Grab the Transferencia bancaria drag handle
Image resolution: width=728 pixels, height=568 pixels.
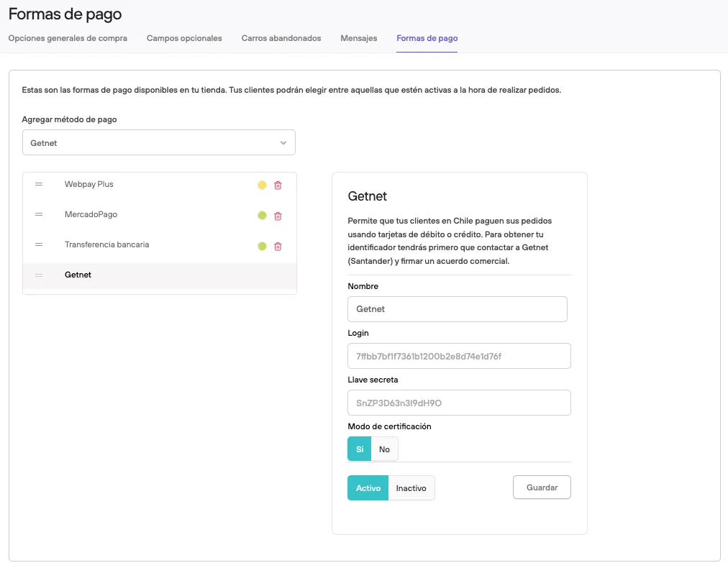pos(39,244)
